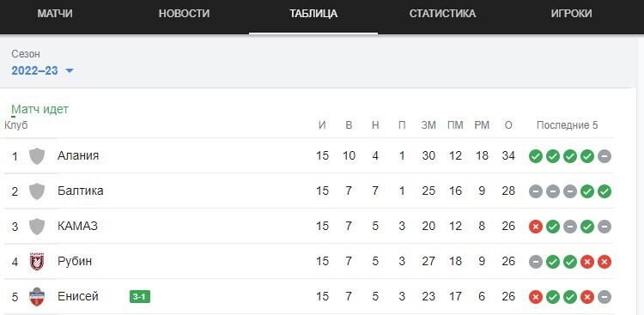Click Рубин's last red loss icon
644x315 pixels.
pos(605,262)
